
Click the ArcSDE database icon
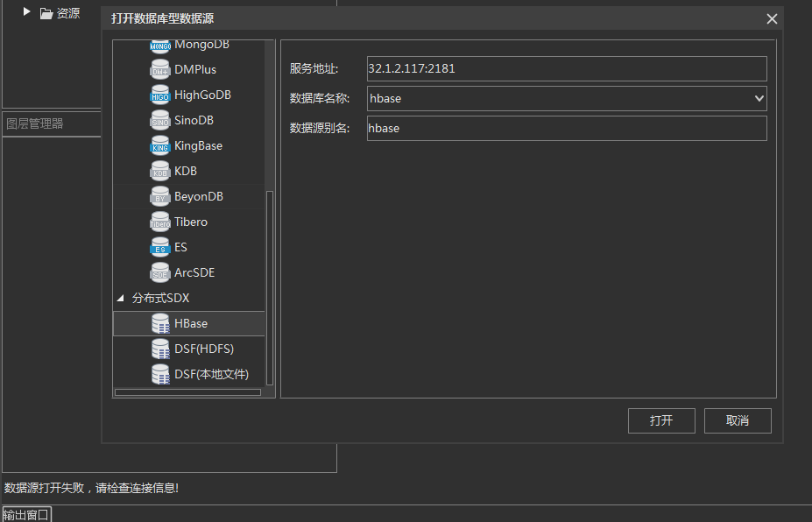[x=160, y=273]
